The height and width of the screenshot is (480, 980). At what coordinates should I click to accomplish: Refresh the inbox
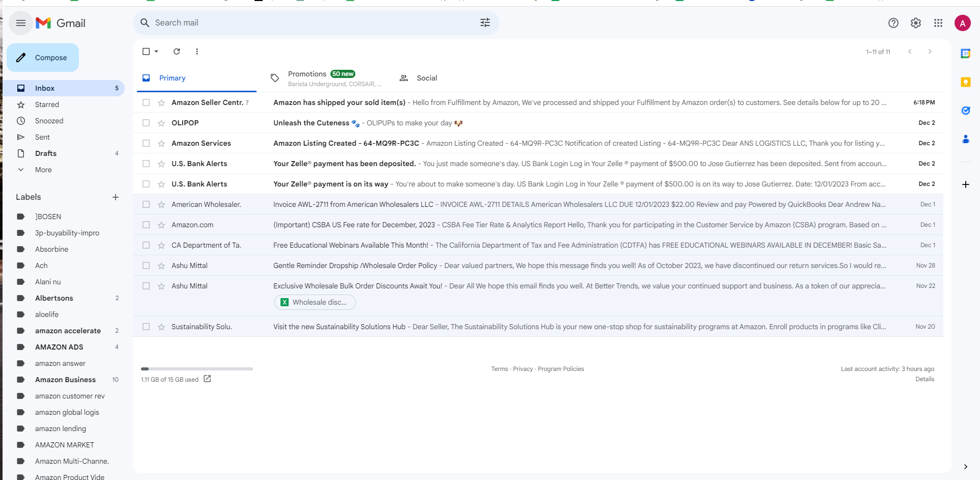point(177,51)
